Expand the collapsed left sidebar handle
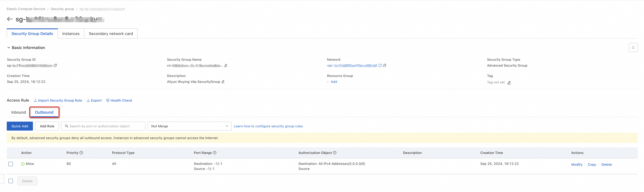The width and height of the screenshot is (644, 192). 2,179
